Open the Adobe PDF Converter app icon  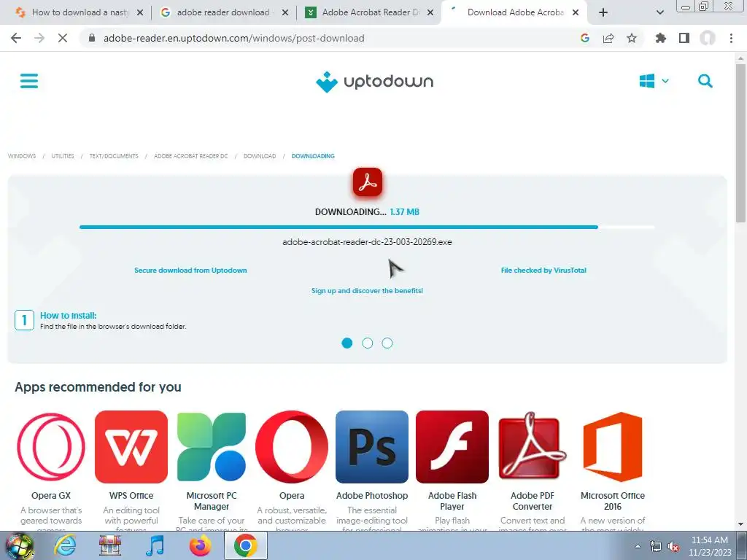coord(532,447)
